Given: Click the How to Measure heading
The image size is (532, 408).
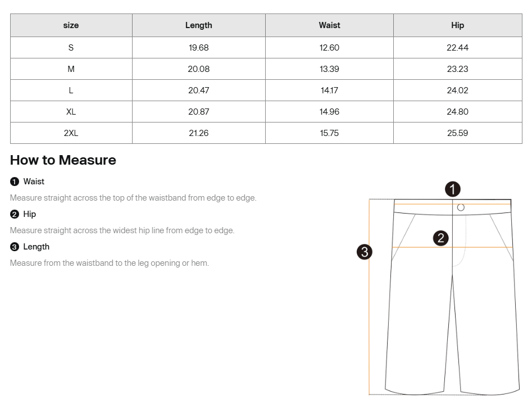Looking at the screenshot, I should (63, 160).
